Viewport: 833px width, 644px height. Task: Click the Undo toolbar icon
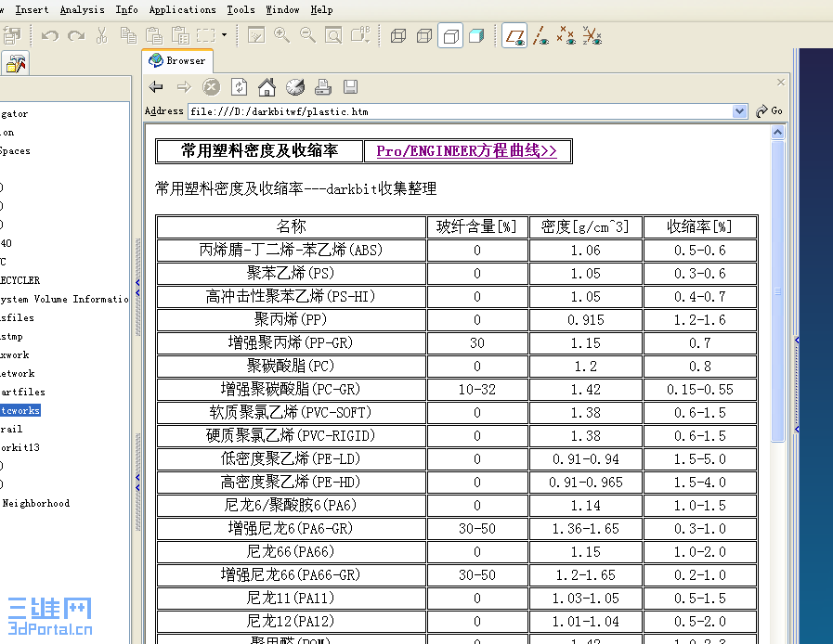(x=50, y=35)
